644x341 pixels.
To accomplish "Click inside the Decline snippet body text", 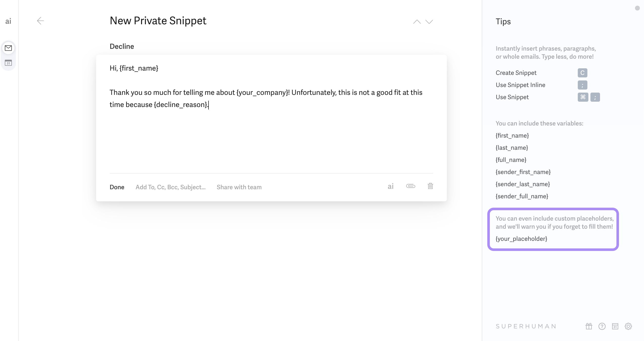I will click(253, 98).
